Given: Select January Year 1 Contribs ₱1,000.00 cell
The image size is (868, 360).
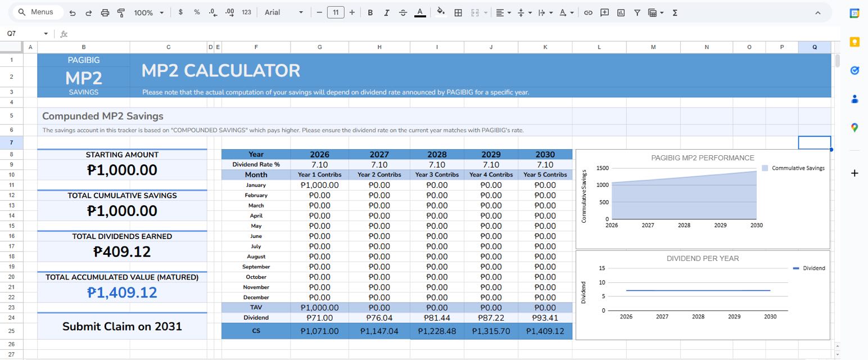Looking at the screenshot, I should (x=320, y=185).
